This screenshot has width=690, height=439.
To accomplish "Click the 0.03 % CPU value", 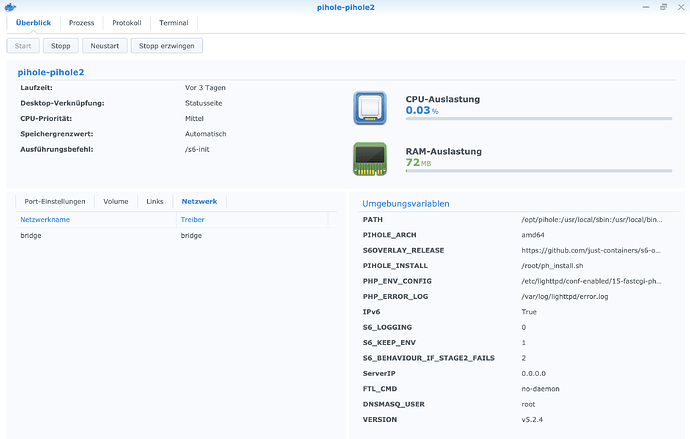I will 422,110.
